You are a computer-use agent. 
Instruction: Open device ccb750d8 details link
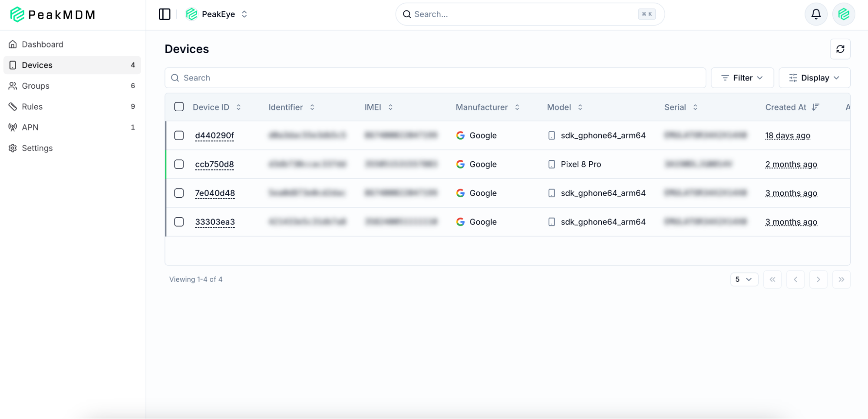point(215,164)
